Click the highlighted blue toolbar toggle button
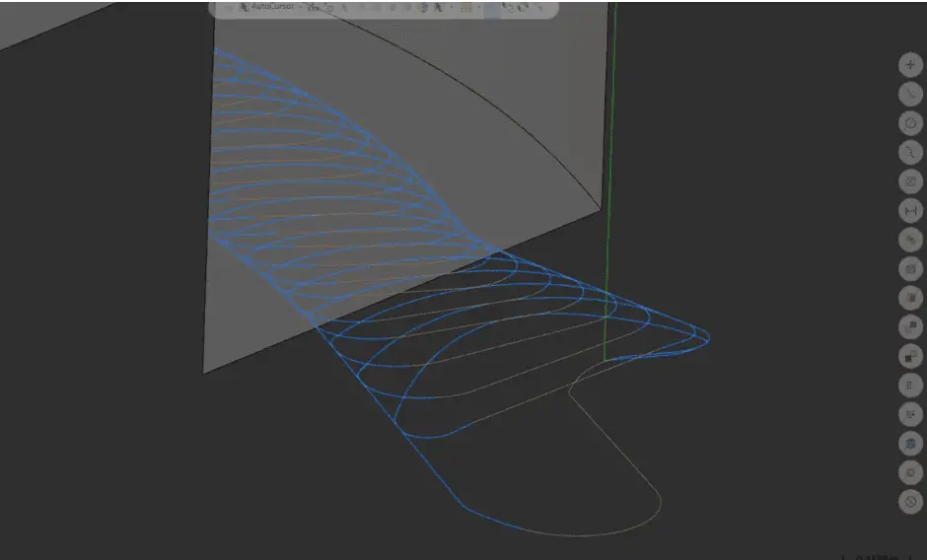The width and height of the screenshot is (927, 560). (492, 8)
